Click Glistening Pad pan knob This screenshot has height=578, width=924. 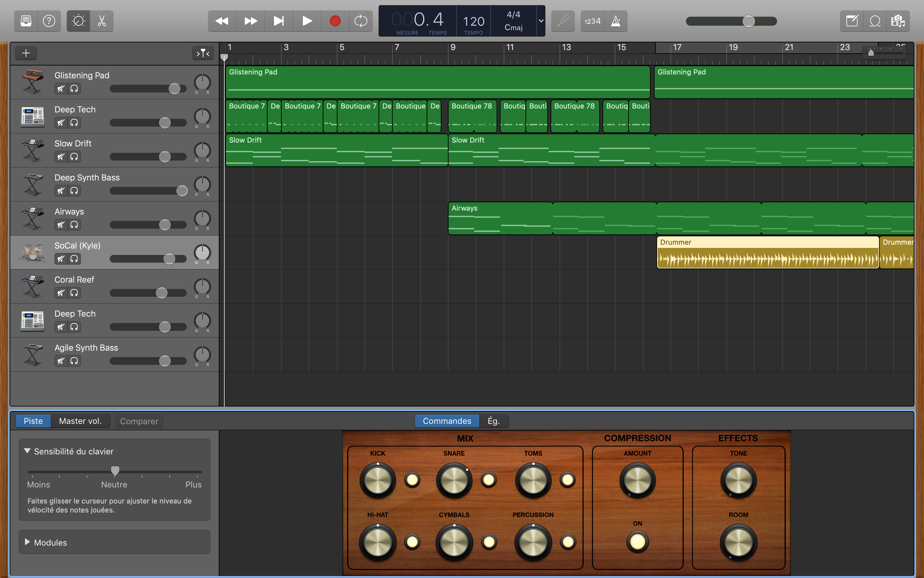(x=202, y=82)
